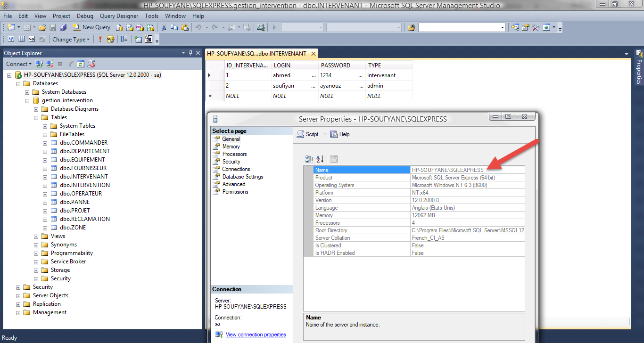This screenshot has width=644, height=343.
Task: Open the File menu
Action: click(8, 16)
